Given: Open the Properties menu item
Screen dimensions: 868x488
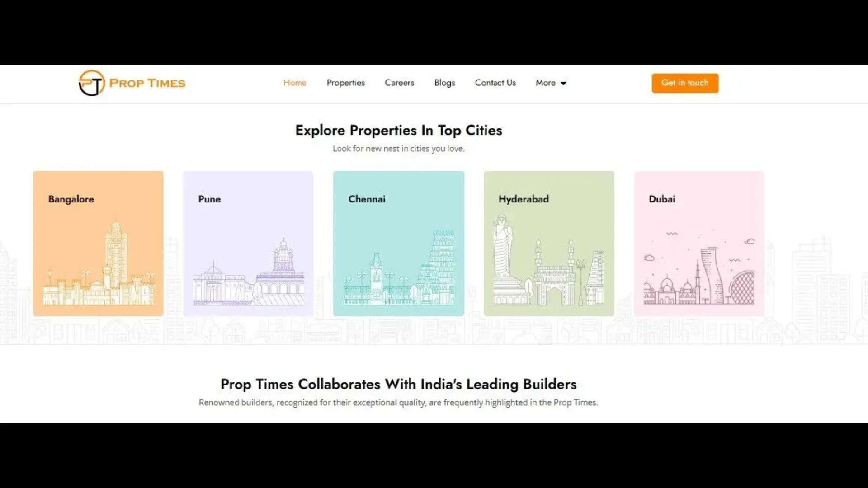Looking at the screenshot, I should pos(345,83).
